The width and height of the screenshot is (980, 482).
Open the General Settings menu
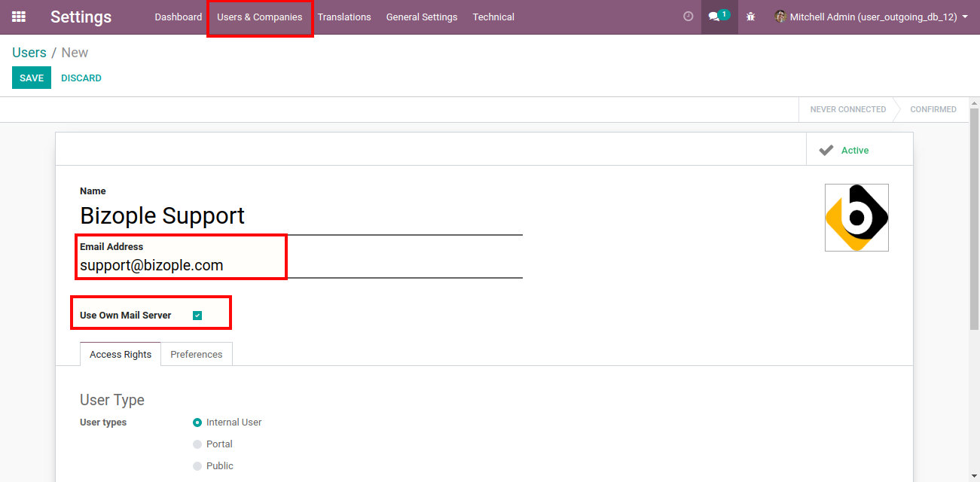[x=422, y=17]
